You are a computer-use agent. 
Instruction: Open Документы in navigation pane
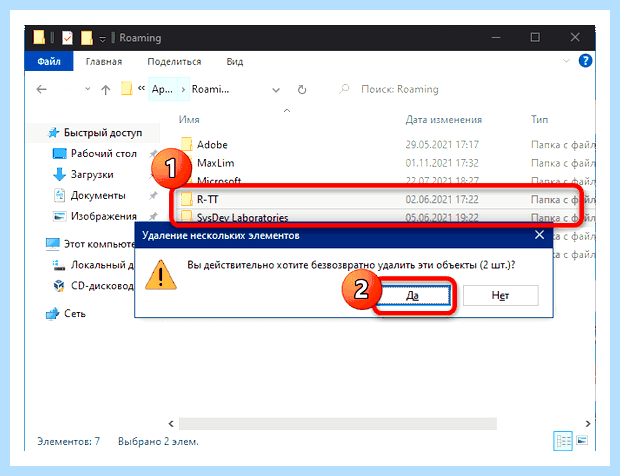[98, 195]
